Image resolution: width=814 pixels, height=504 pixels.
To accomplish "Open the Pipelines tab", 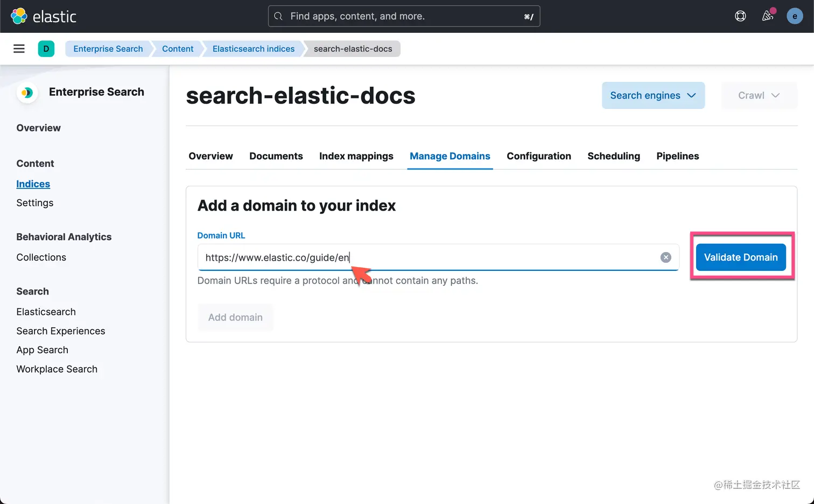I will click(678, 156).
